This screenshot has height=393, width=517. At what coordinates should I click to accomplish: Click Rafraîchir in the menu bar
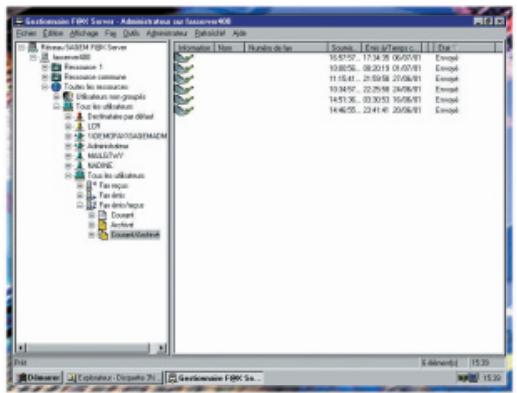pyautogui.click(x=210, y=33)
